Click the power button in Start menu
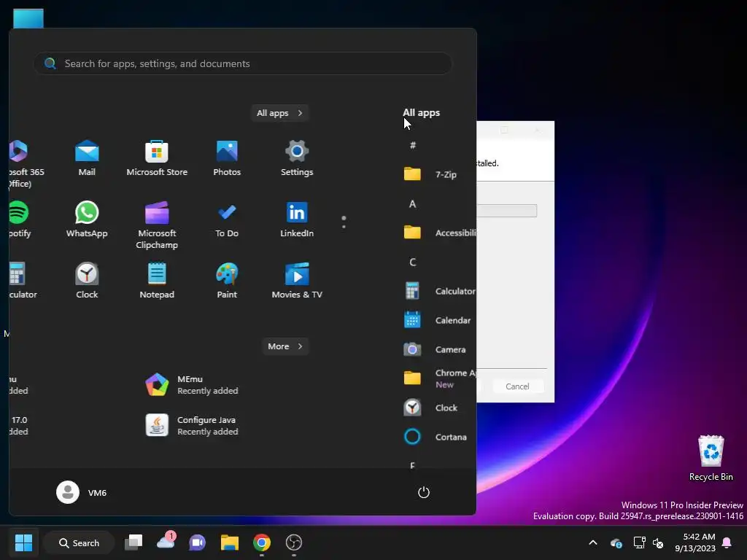 tap(424, 492)
